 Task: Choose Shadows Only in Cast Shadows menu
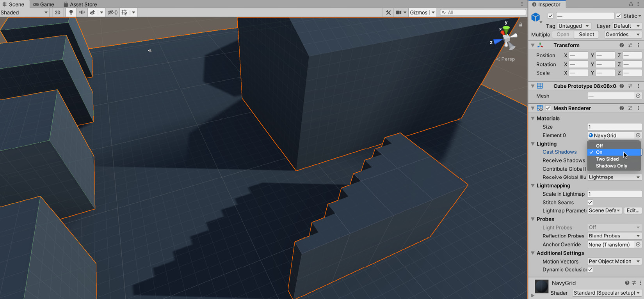tap(614, 166)
